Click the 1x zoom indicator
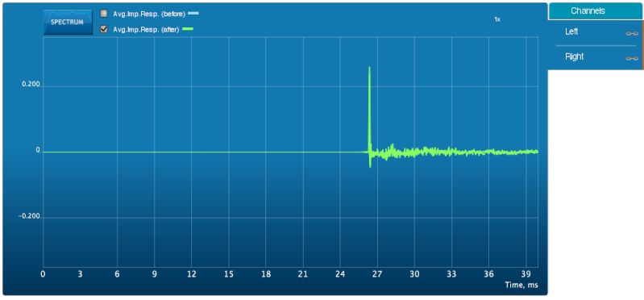The image size is (644, 300). (x=497, y=19)
